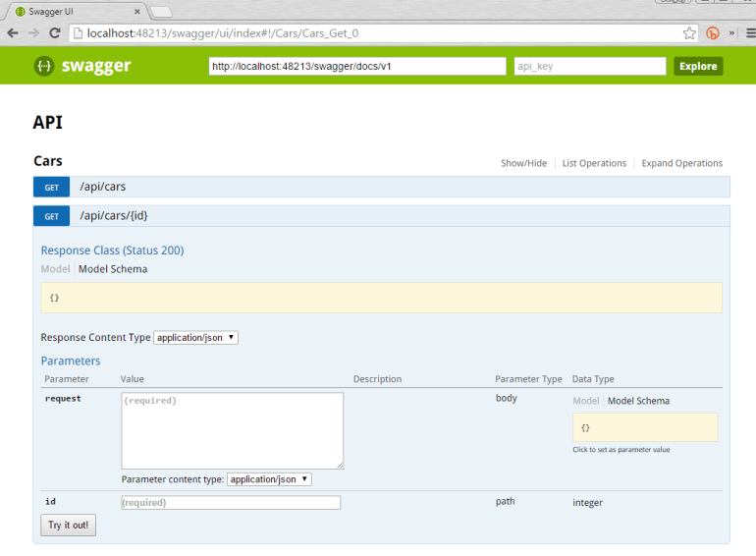Open the Response Content Type dropdown
Viewport: 756px width, 556px height.
pyautogui.click(x=195, y=337)
